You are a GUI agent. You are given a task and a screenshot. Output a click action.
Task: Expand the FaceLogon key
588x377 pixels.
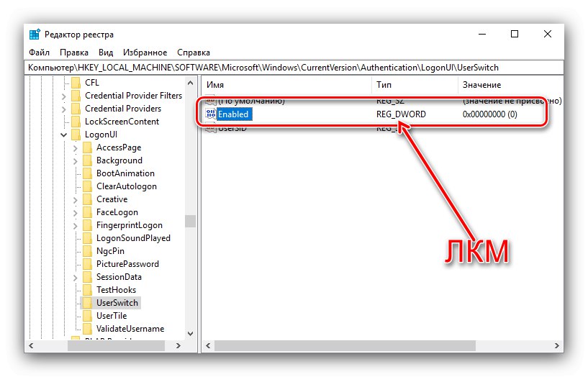pos(76,213)
